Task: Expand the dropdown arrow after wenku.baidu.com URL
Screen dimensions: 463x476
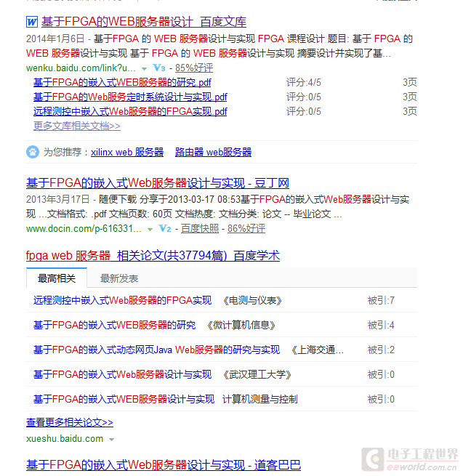Action: click(144, 69)
